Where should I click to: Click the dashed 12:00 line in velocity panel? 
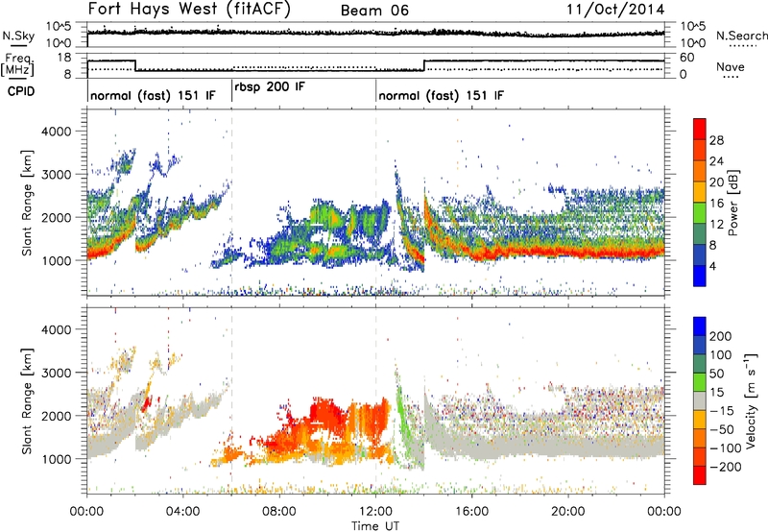pyautogui.click(x=375, y=400)
